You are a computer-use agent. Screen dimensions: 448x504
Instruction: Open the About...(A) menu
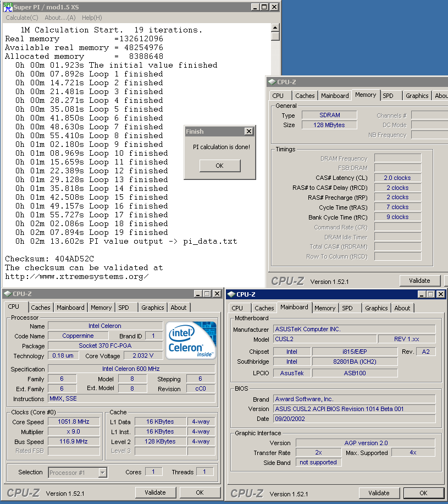pos(60,18)
